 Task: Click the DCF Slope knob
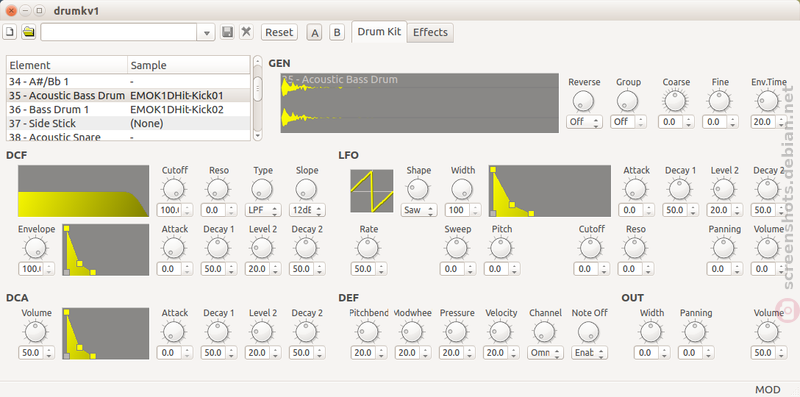click(x=306, y=190)
